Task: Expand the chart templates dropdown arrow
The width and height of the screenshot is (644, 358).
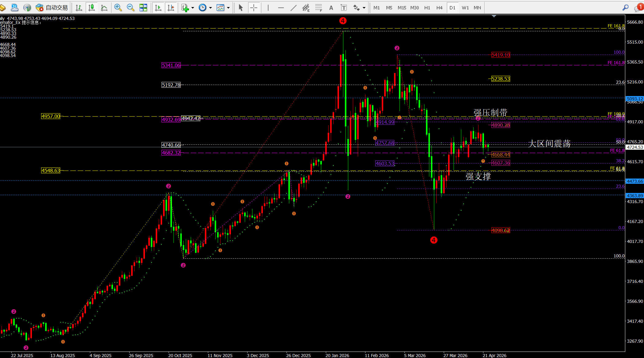Action: [x=228, y=8]
